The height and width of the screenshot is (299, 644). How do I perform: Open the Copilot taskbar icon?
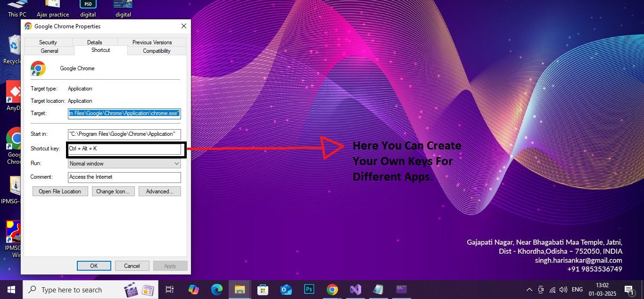coord(193,289)
